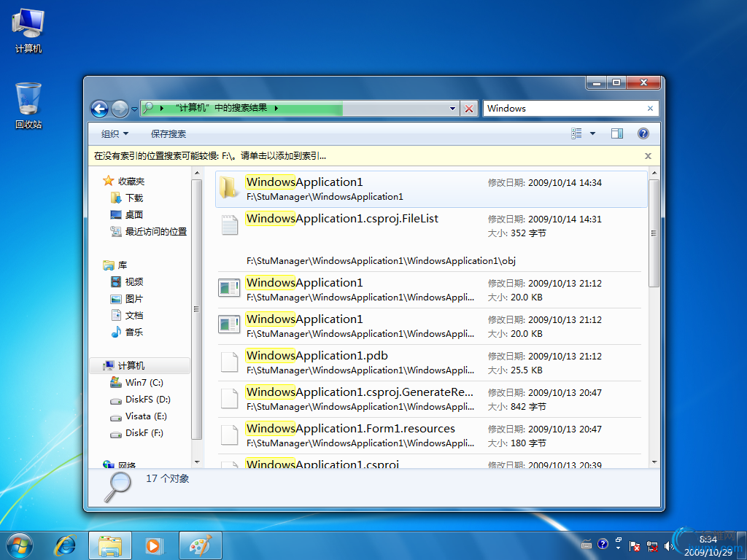Click the keyboard icon in system tray
Screen dimensions: 747x560
587,545
